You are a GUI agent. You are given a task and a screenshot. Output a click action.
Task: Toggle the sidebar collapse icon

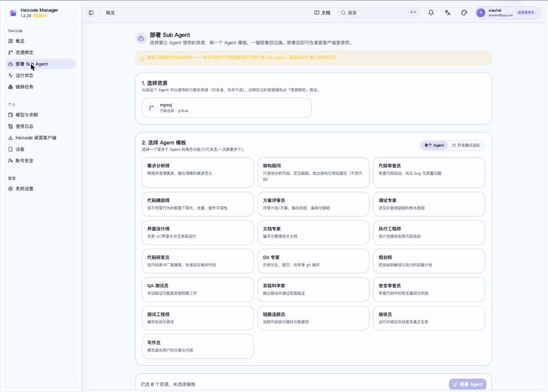pos(91,13)
